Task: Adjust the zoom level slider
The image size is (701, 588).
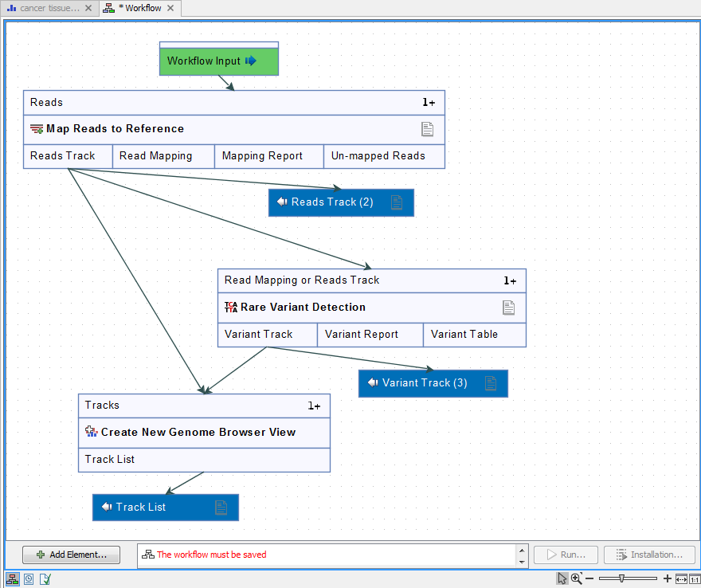Action: pos(621,578)
